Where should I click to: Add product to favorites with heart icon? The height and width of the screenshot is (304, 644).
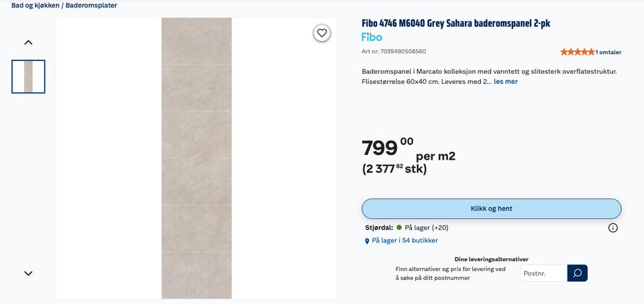tap(322, 34)
